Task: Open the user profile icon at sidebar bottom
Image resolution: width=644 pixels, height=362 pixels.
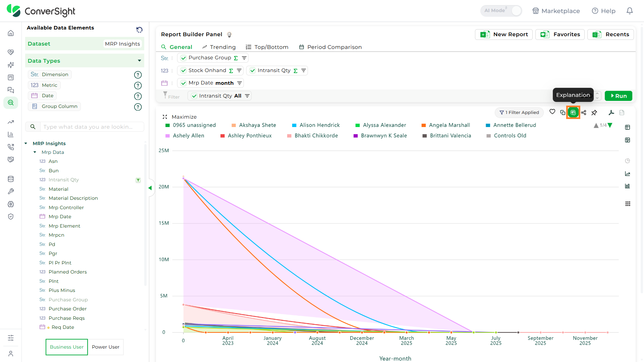Action: [11, 354]
